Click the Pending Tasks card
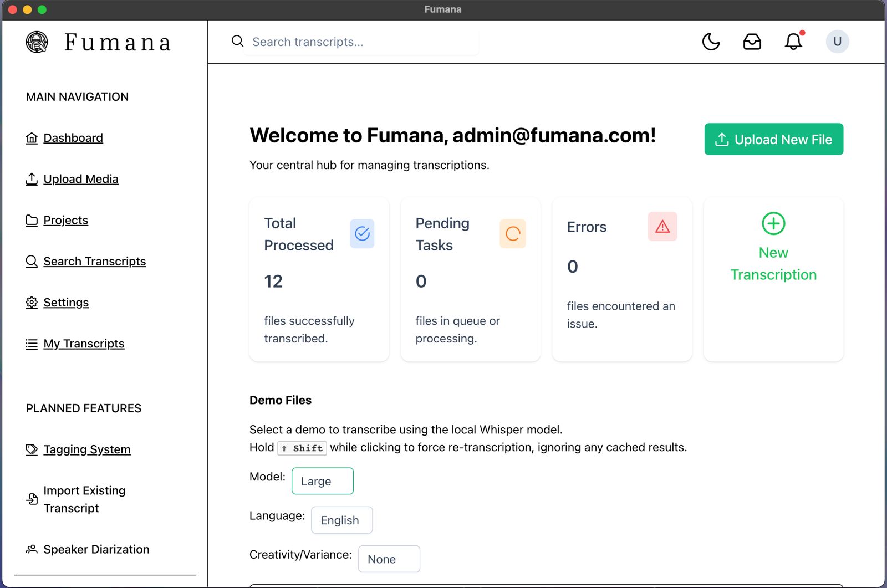 [x=471, y=279]
